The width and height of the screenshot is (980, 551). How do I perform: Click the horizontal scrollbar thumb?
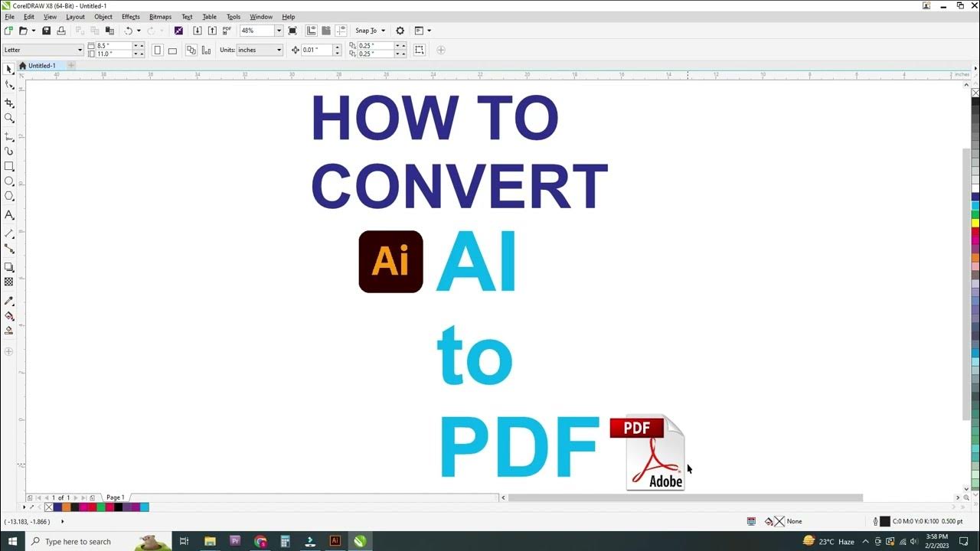(685, 497)
